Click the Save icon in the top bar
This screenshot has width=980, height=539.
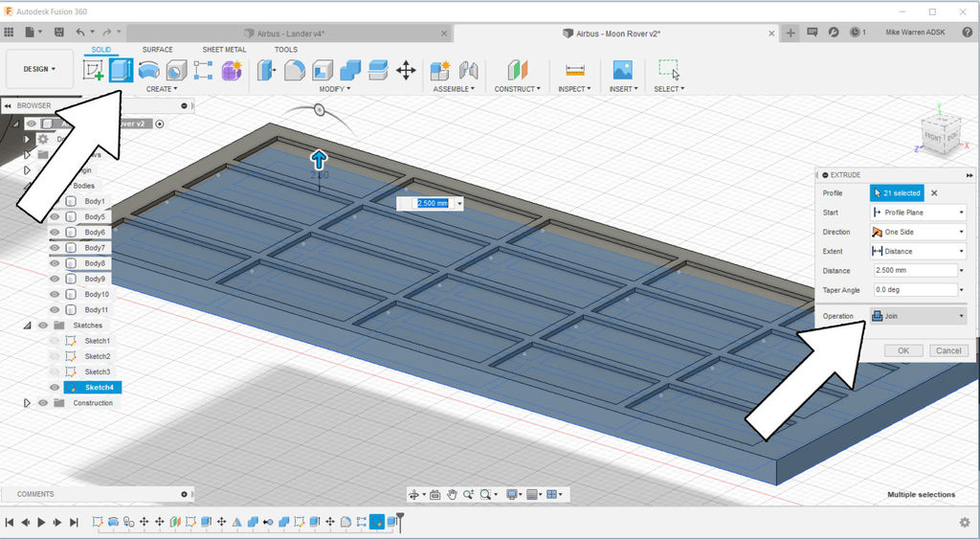(58, 33)
